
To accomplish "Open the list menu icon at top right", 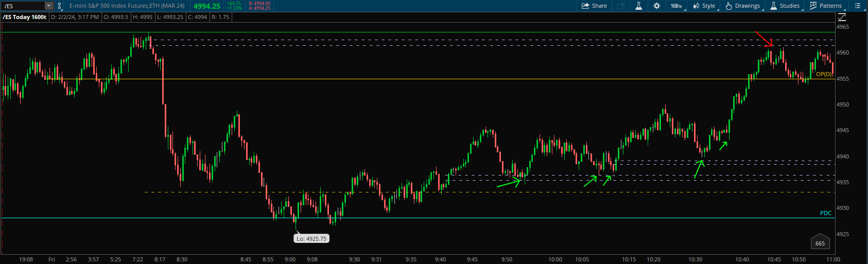I will [857, 6].
